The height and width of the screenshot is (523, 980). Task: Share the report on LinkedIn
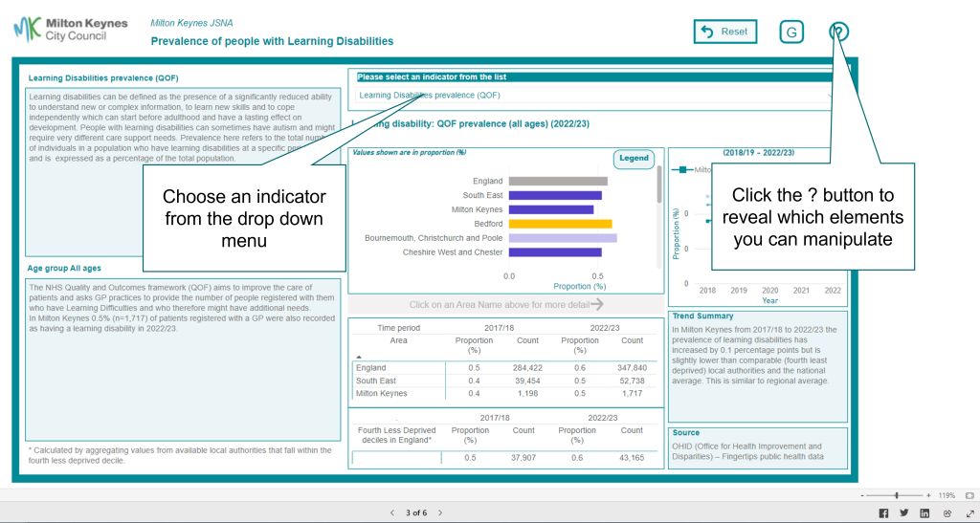924,513
